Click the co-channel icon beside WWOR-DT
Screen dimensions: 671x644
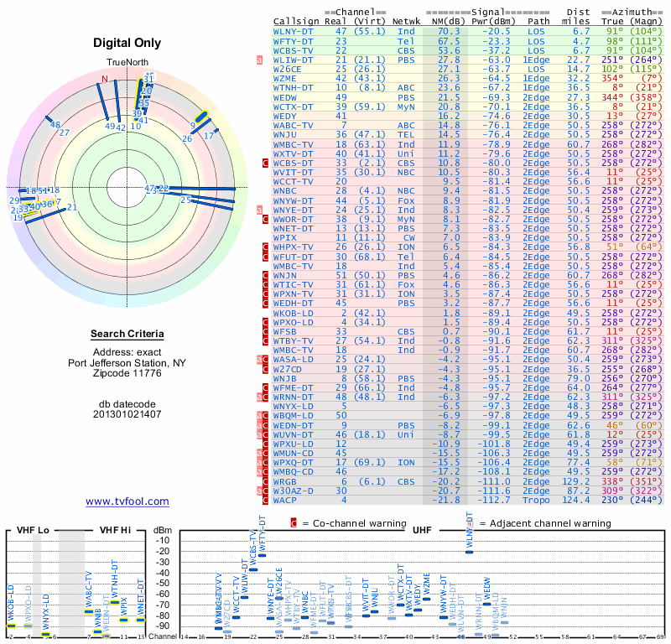pos(265,219)
